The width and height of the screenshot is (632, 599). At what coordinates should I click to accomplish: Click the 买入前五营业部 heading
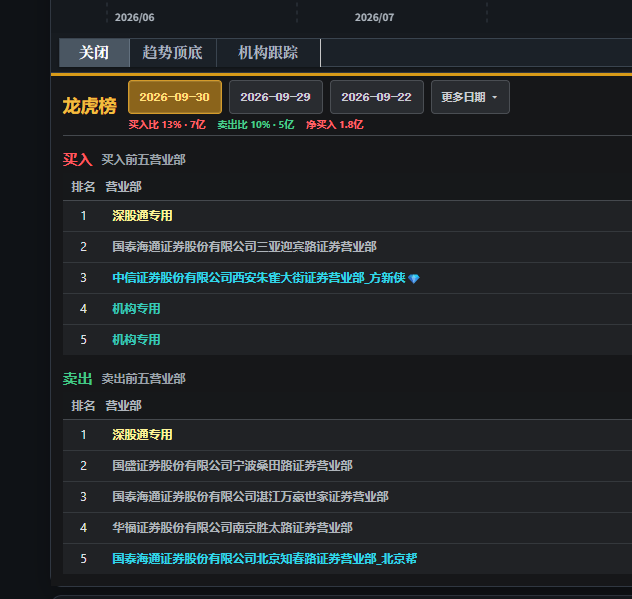tap(143, 160)
